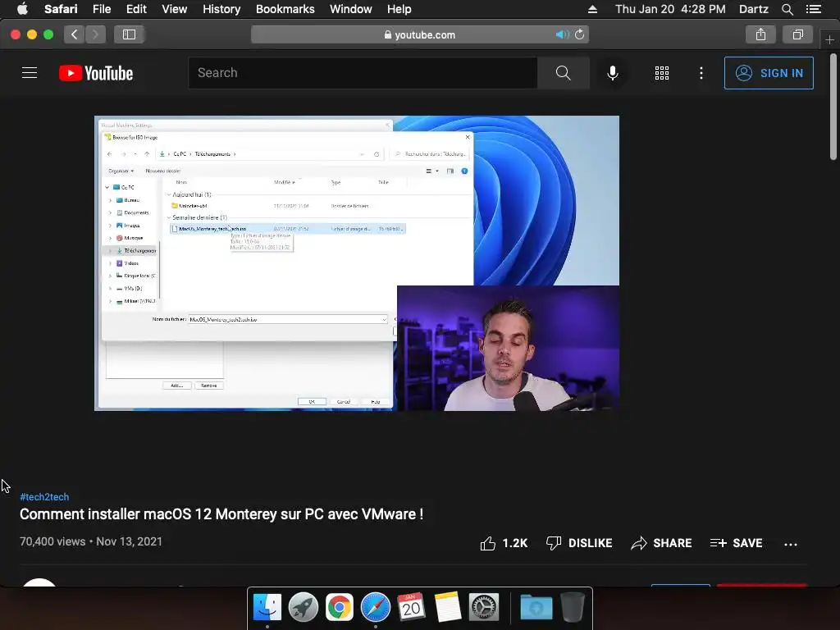This screenshot has width=840, height=630.
Task: Open the Downloads folder in Dock
Action: point(536,607)
